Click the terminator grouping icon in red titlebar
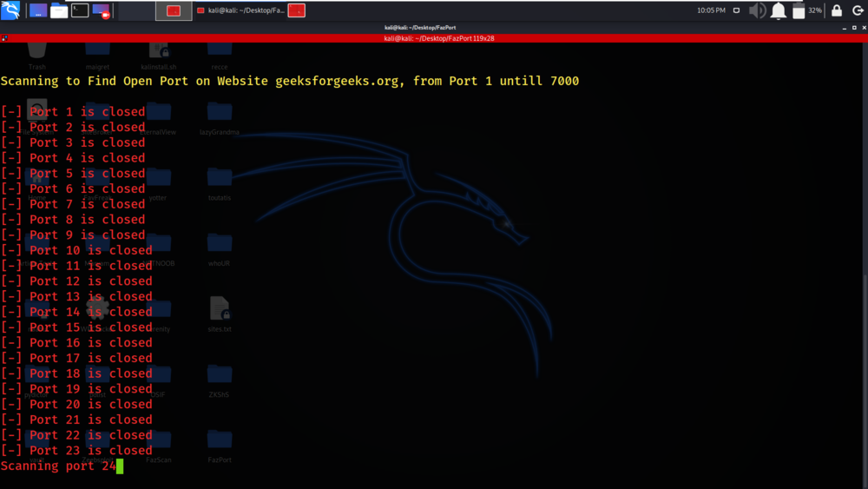Screen dimensions: 868x489 pos(4,38)
